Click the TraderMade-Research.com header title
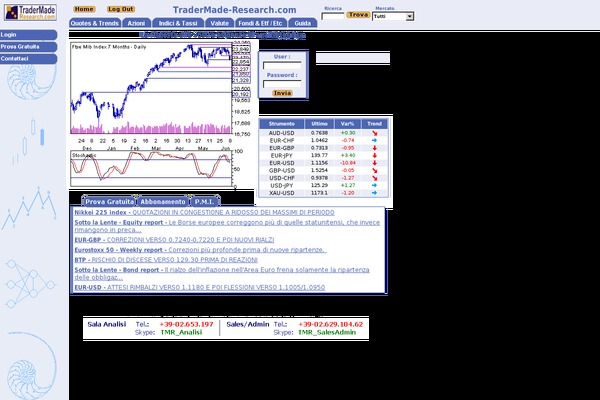Viewport: 600px width, 400px height. point(235,10)
